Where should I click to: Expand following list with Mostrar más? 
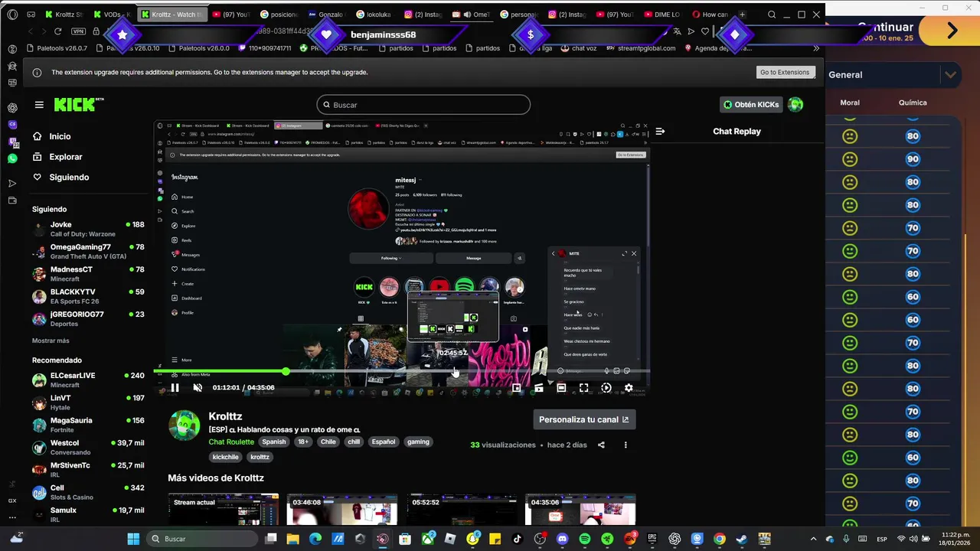[x=51, y=341]
